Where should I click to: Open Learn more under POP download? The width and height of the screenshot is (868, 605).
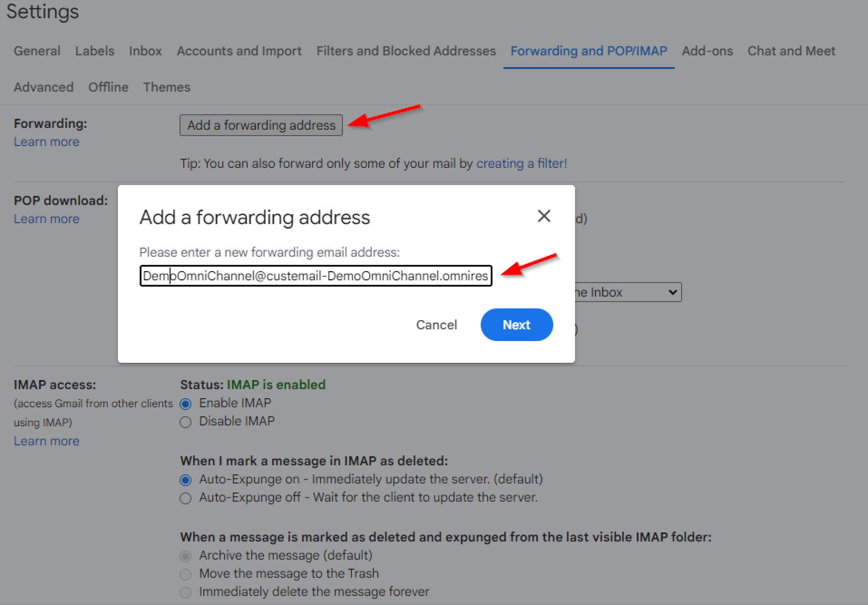coord(47,219)
